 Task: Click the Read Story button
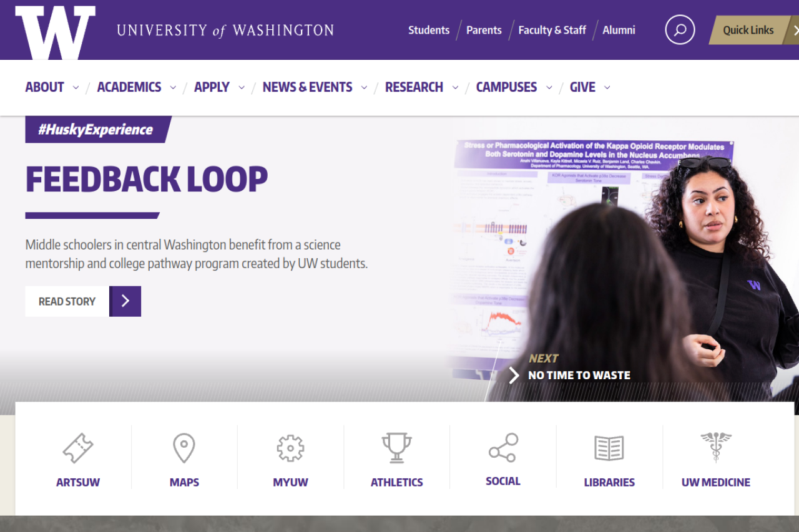point(83,301)
